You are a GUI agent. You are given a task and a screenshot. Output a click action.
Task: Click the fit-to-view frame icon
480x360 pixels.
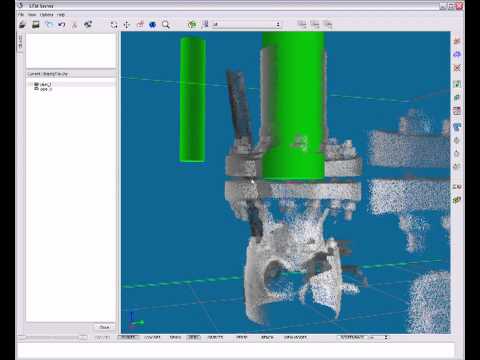(114, 24)
